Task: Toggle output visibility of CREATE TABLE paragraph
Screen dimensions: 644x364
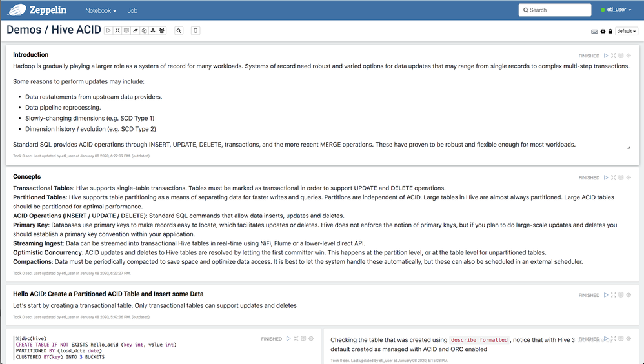Action: (303, 339)
